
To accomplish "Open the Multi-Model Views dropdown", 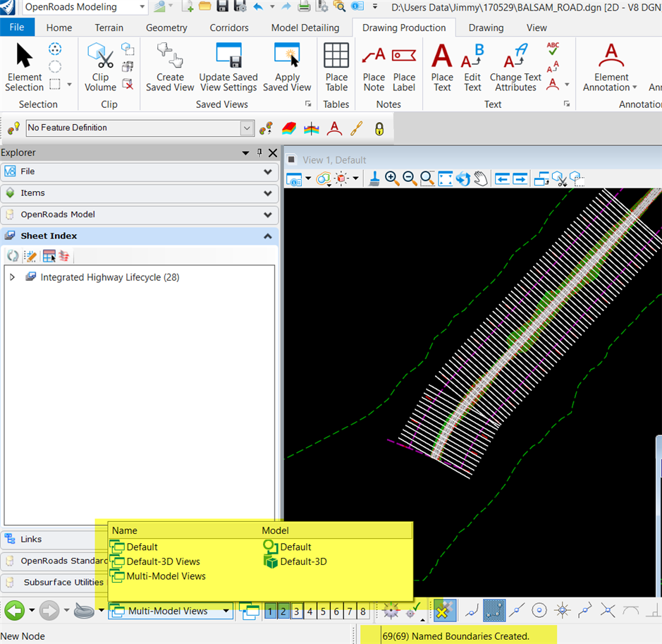I will click(226, 612).
